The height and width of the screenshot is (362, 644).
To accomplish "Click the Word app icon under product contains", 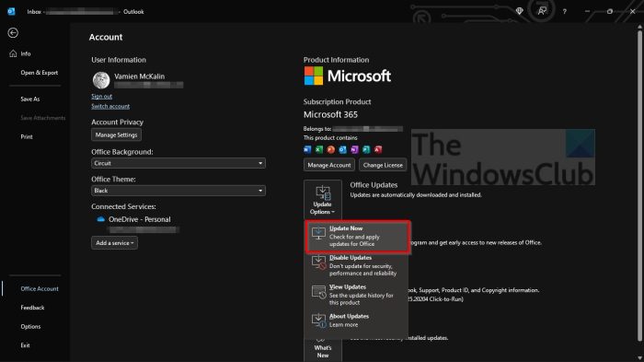I will [x=307, y=149].
